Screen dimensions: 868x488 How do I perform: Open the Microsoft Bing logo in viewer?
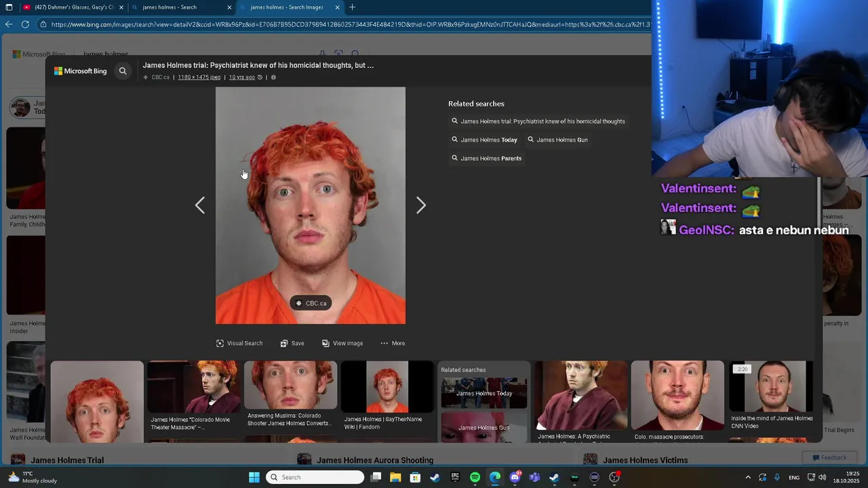[81, 70]
